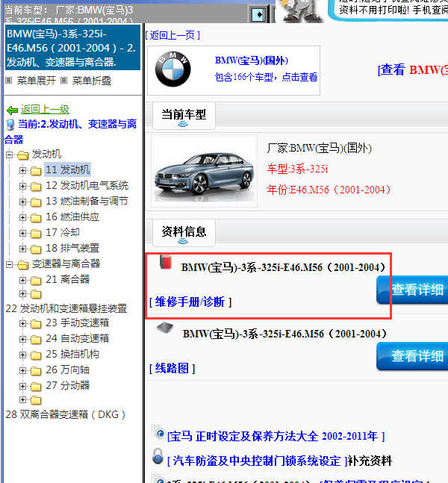Select 12 发动机电气系统 in the tree
This screenshot has width=448, height=483.
87,185
